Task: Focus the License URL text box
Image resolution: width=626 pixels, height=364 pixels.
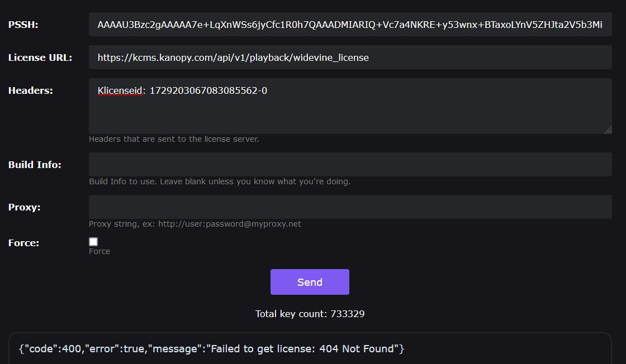Action: [350, 58]
